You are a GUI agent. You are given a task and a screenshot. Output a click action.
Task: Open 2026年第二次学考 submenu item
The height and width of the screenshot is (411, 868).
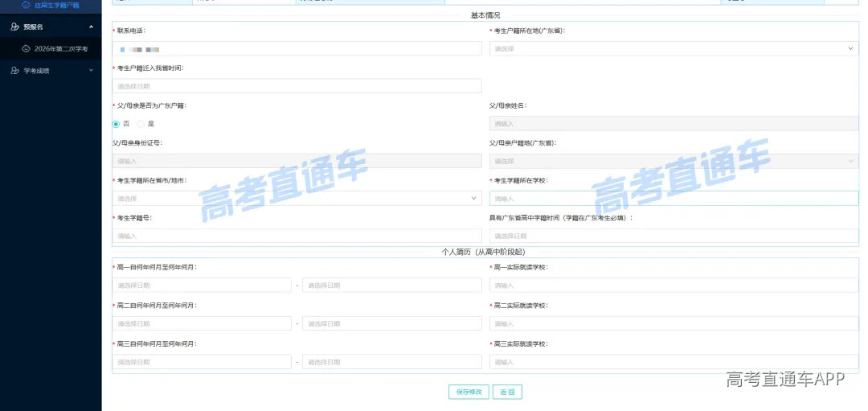51,49
